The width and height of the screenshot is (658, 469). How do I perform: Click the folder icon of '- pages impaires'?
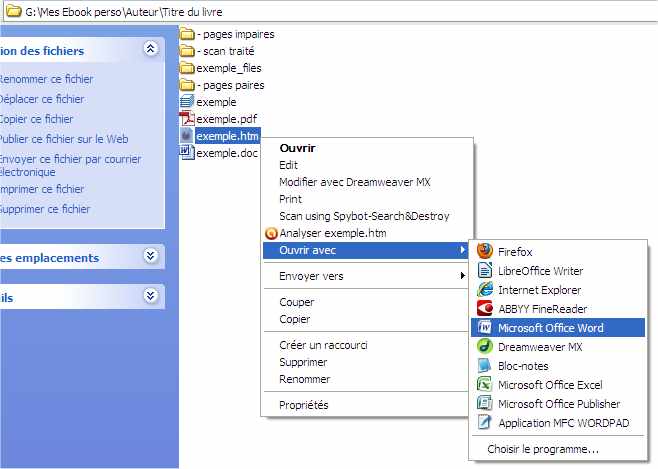(187, 34)
